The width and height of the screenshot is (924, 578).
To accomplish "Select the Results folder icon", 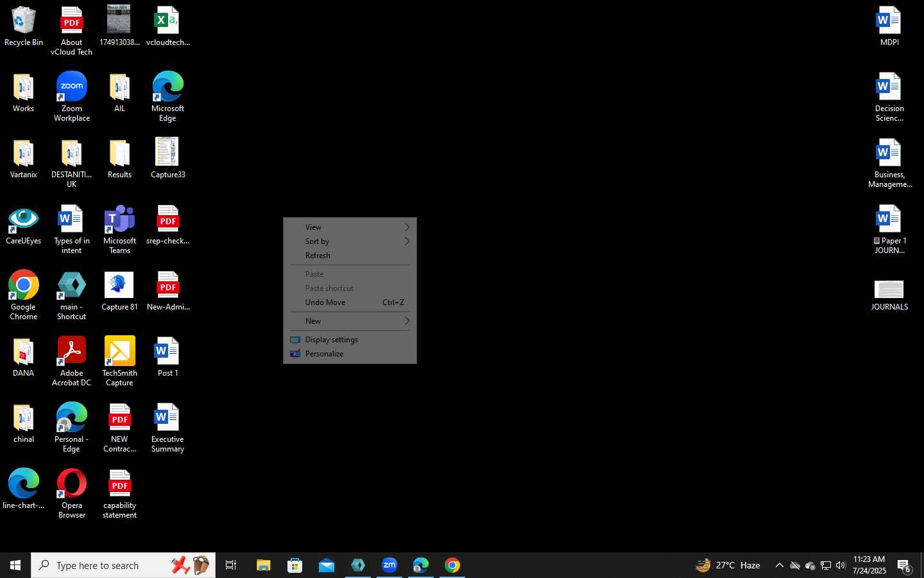I will point(120,160).
